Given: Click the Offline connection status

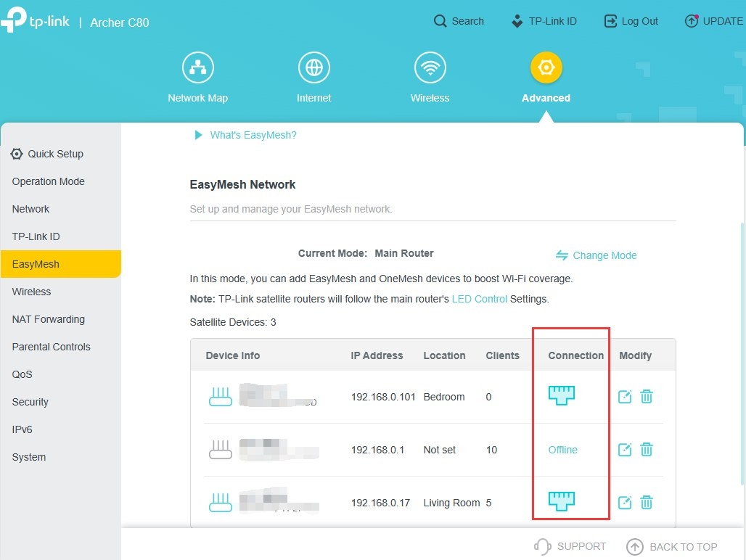Looking at the screenshot, I should tap(563, 450).
